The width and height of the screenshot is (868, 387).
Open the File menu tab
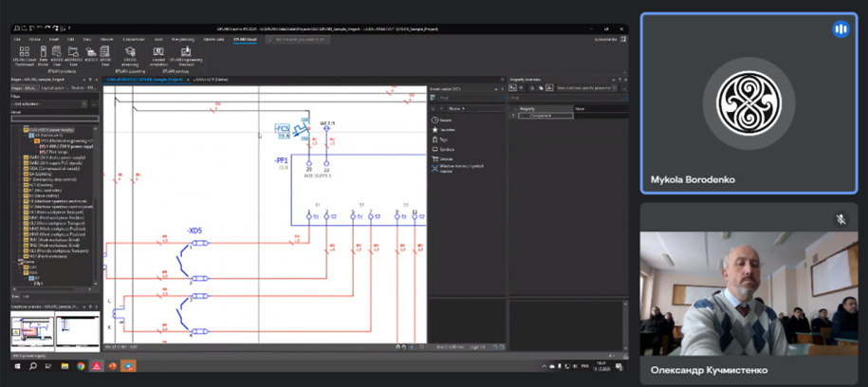[17, 39]
